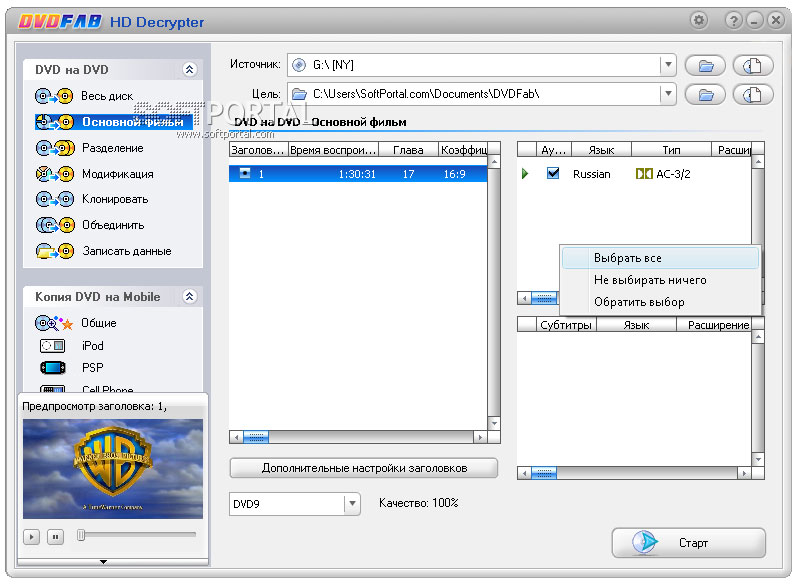
Task: Click the DVDFab logo
Action: point(60,22)
